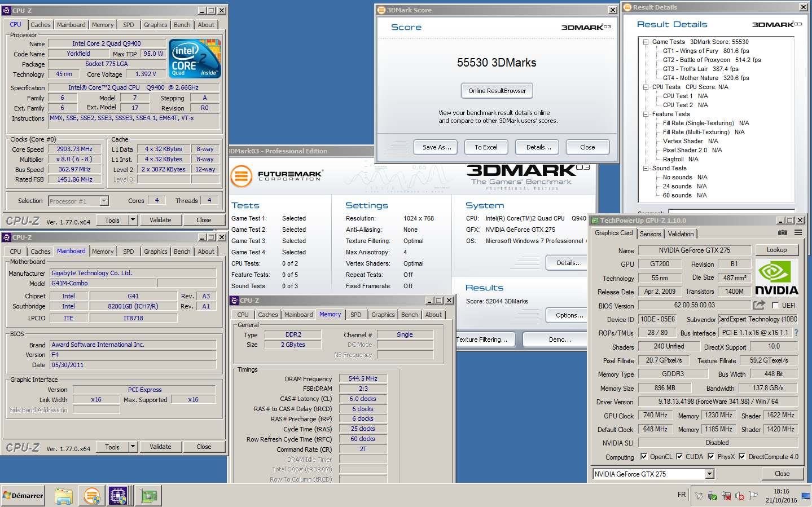Collapse the Feature Tests tree node

point(646,114)
